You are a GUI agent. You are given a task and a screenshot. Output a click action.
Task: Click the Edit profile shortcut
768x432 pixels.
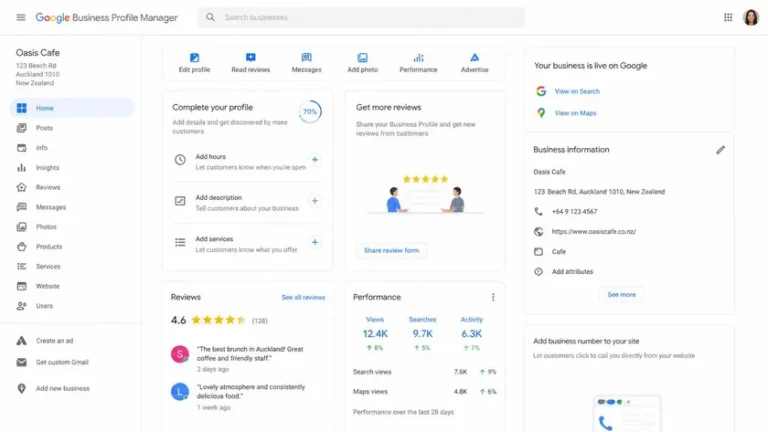[194, 63]
